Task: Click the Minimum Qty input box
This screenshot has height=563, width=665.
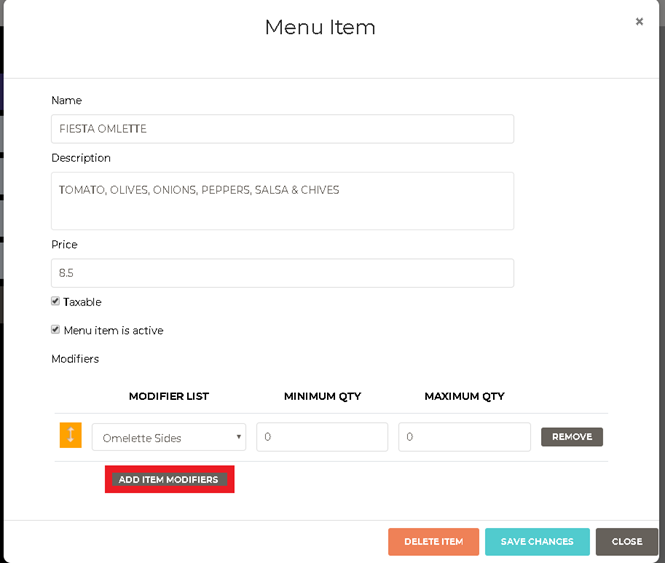Action: tap(322, 437)
